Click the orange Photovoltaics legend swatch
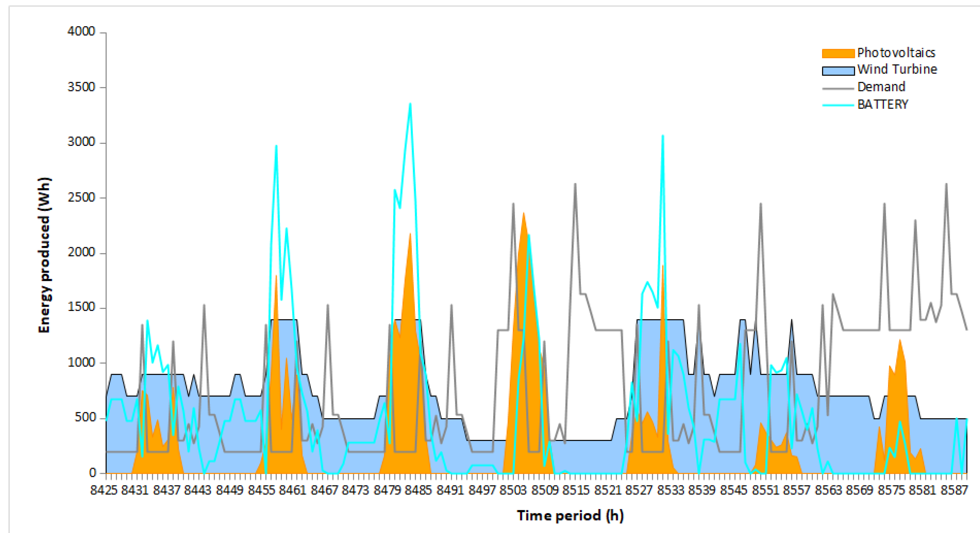This screenshot has width=980, height=533. tap(838, 53)
